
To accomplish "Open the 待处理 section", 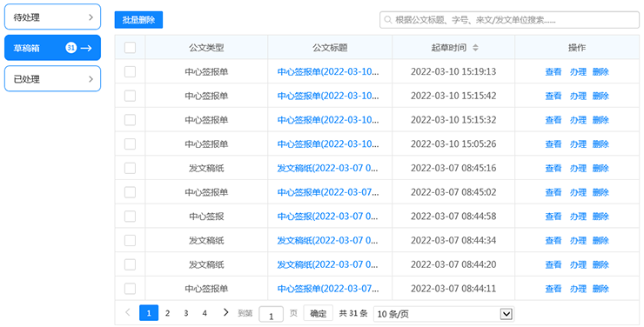I will 52,17.
